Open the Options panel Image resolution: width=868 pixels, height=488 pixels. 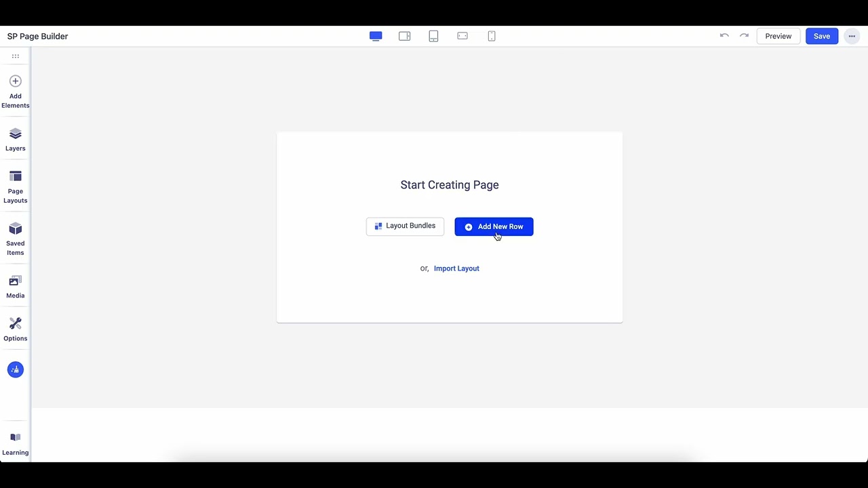click(15, 329)
